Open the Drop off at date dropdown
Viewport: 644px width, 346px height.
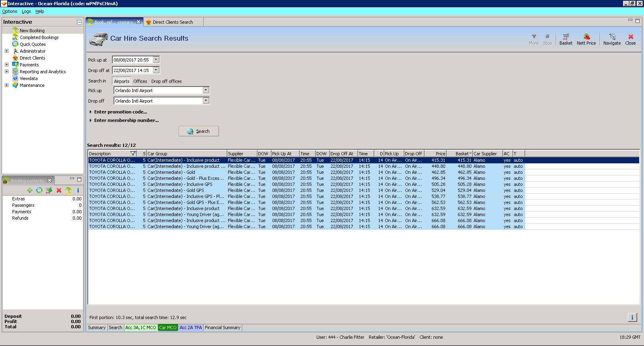pos(156,70)
